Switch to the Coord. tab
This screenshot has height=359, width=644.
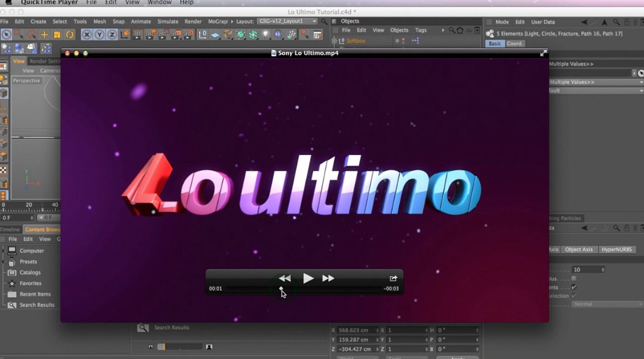515,43
